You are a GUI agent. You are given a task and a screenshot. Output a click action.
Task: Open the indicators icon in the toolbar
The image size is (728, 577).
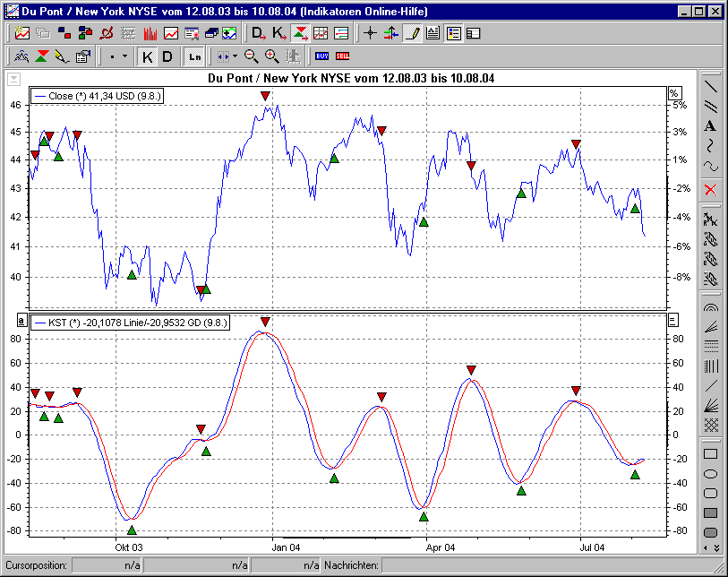click(x=150, y=33)
